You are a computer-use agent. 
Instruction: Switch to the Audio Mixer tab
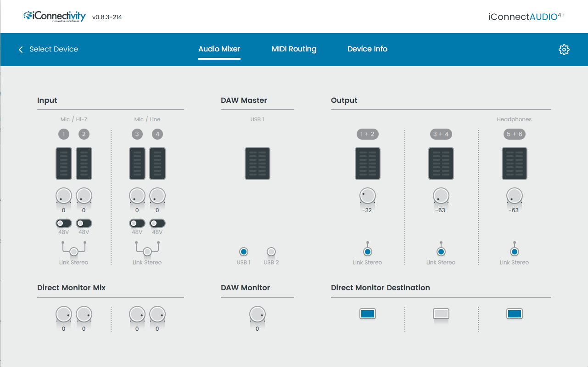[219, 49]
